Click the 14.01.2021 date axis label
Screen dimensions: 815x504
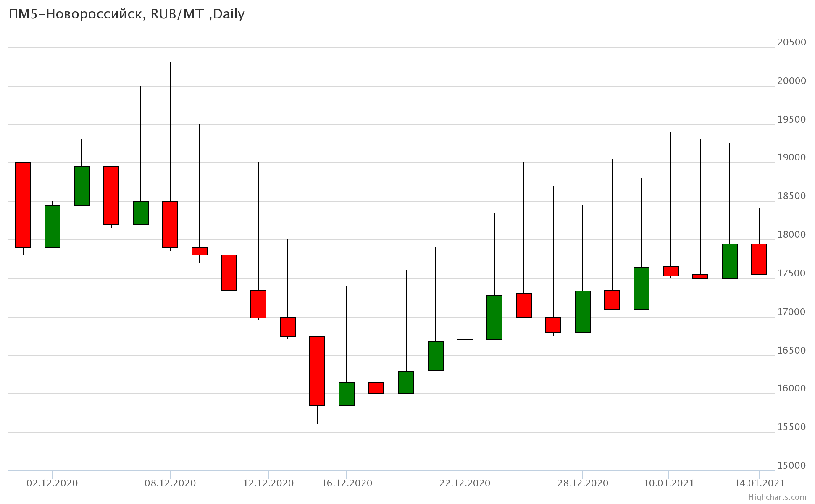(759, 483)
